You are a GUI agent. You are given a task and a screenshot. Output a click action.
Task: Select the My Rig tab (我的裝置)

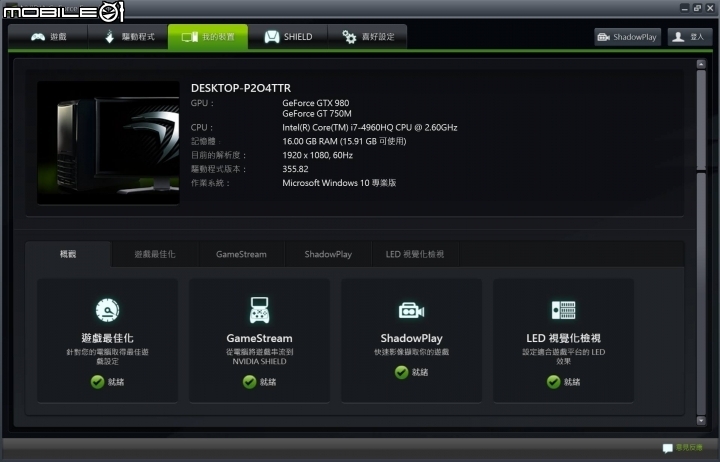tap(208, 37)
